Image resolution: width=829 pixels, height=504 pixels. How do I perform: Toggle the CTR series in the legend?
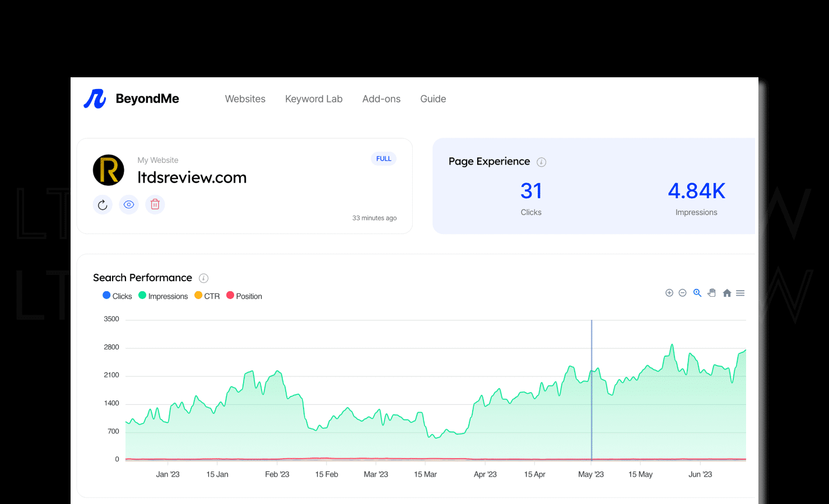point(207,296)
